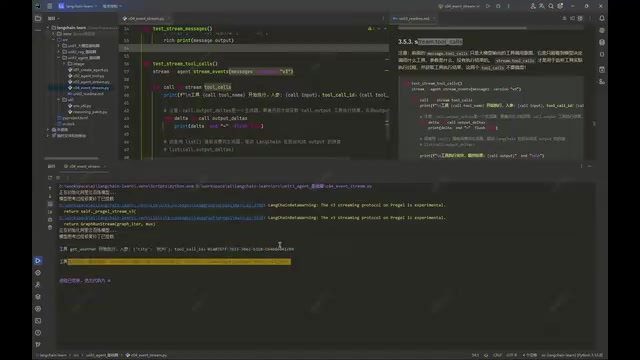The image size is (640, 360).
Task: Collapse the unit3_agent folder
Action: (x=58, y=58)
